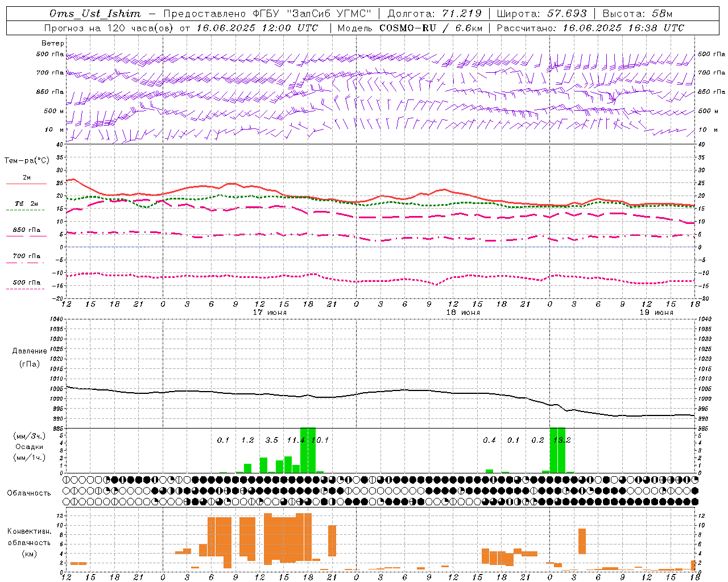
Task: Click the Долгота: 71.219 value
Action: click(435, 14)
